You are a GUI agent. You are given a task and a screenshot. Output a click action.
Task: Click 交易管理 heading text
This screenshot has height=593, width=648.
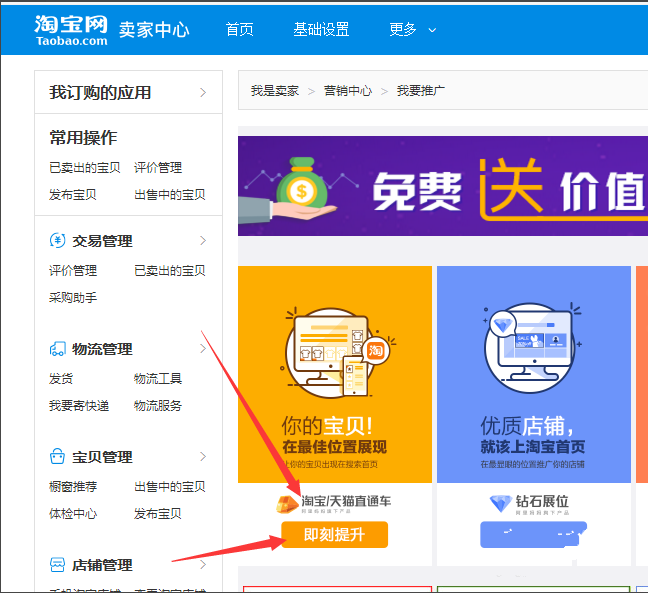tap(102, 241)
